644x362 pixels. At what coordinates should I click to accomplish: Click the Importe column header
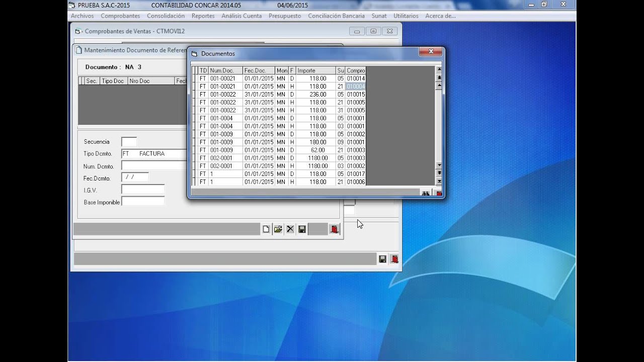[x=315, y=70]
